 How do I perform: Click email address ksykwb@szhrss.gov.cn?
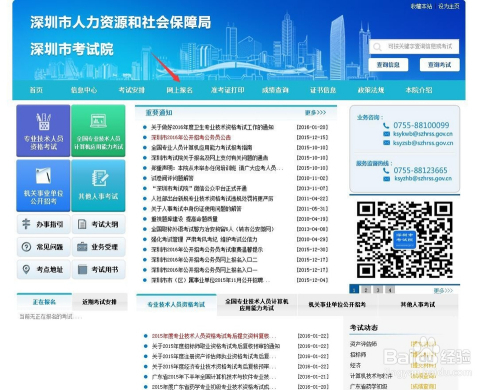point(423,134)
